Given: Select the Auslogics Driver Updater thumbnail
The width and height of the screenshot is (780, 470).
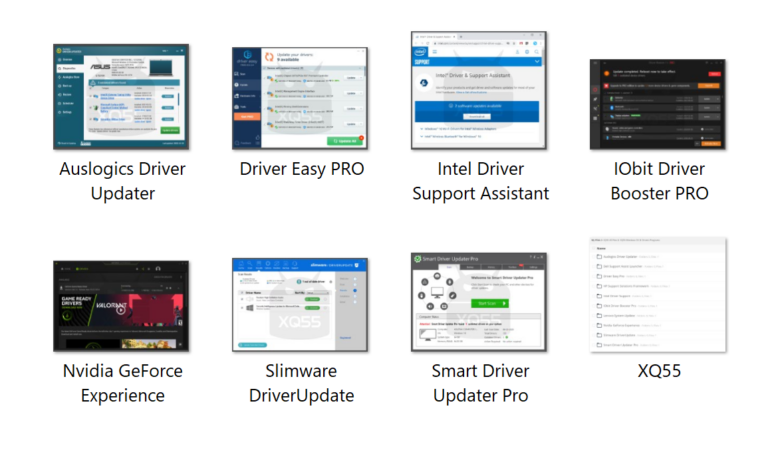Looking at the screenshot, I should click(120, 98).
